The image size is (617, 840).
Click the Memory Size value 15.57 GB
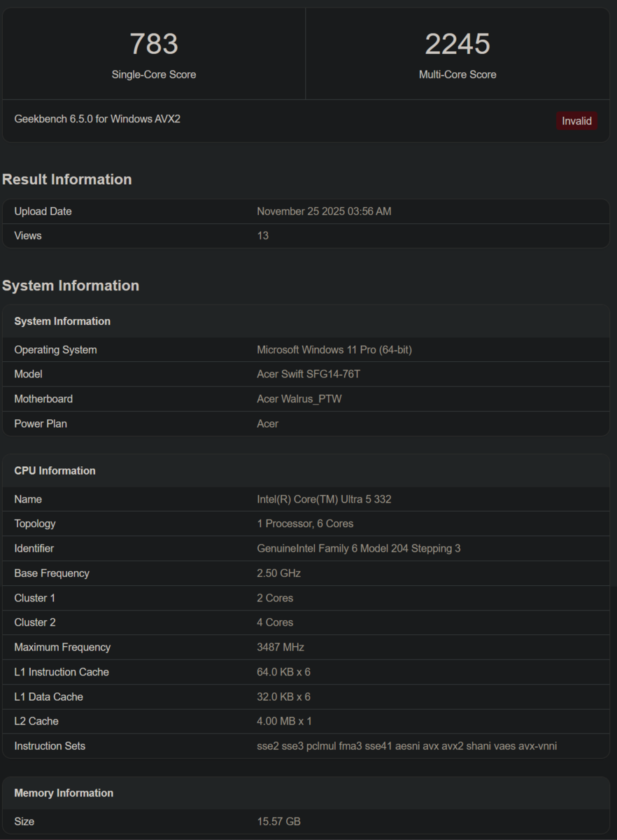[x=278, y=821]
